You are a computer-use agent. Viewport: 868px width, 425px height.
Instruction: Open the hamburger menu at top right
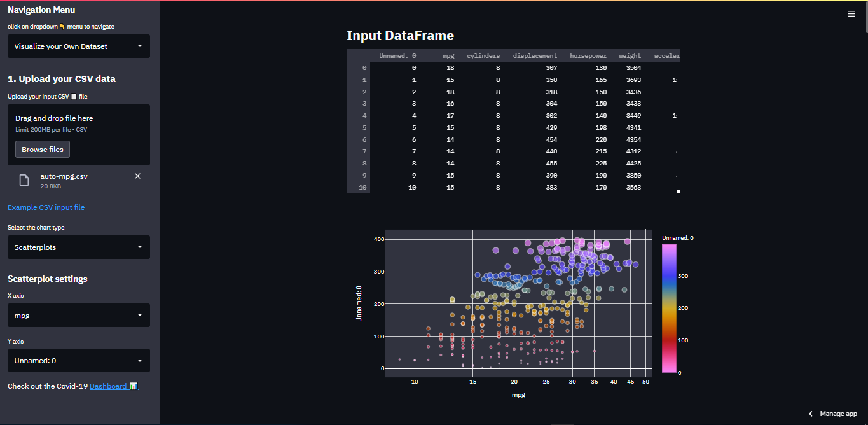(851, 13)
